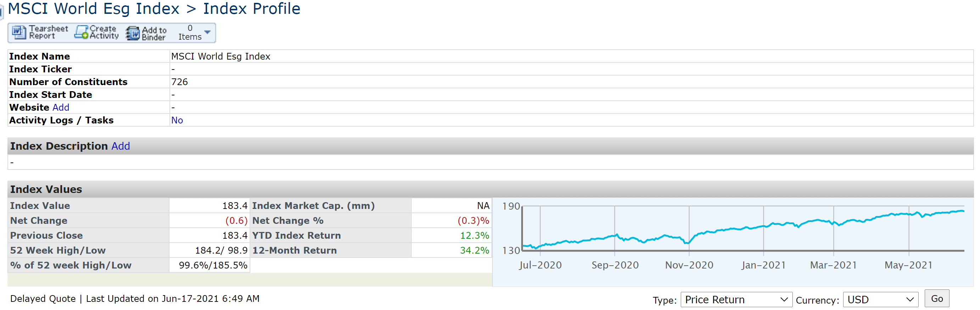Click the Sep-2020 chart axis label

click(x=615, y=265)
